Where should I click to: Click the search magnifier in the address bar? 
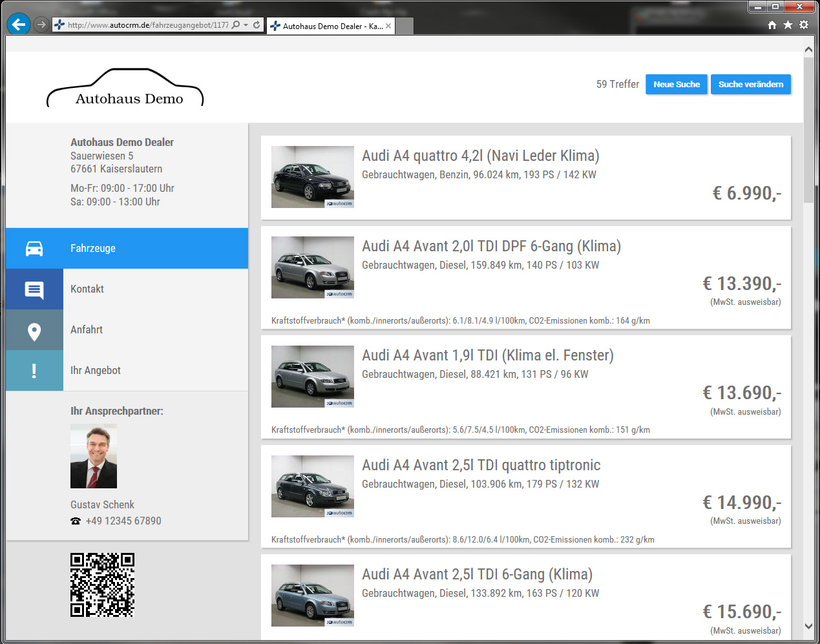tap(236, 25)
